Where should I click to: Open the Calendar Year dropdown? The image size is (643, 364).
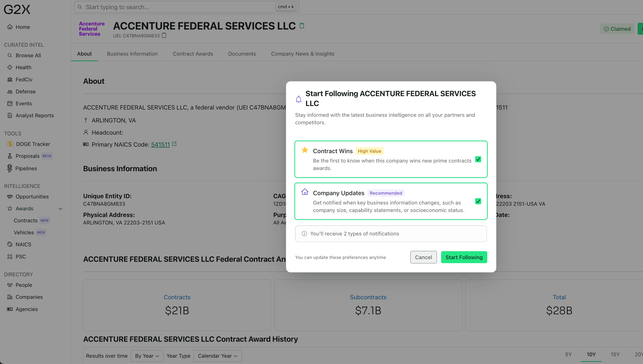click(x=218, y=356)
